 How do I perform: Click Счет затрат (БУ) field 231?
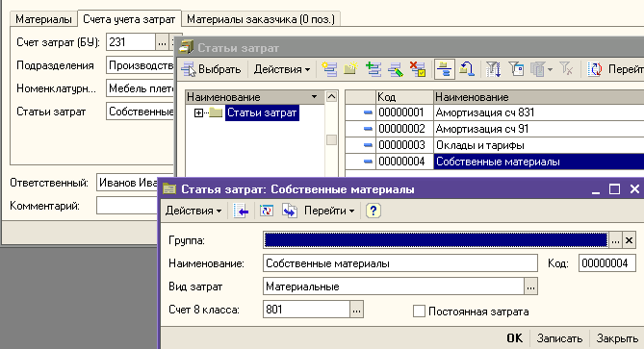[131, 42]
